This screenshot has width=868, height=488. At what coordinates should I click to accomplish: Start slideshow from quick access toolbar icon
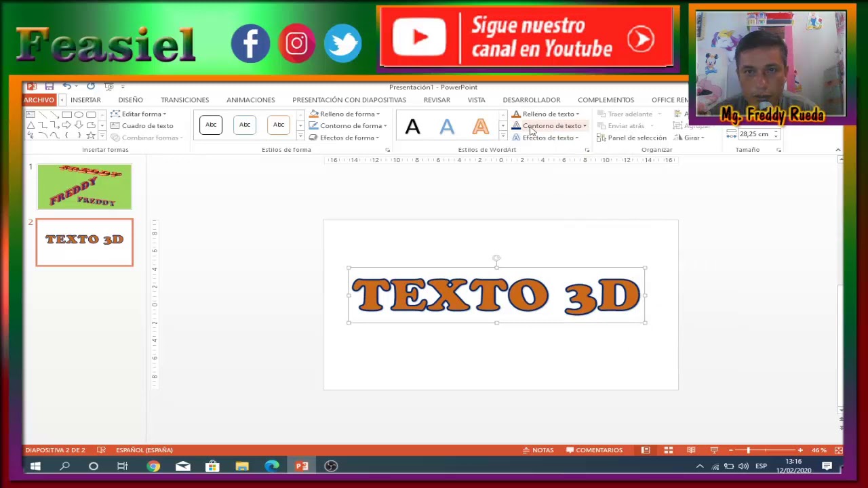(x=108, y=87)
